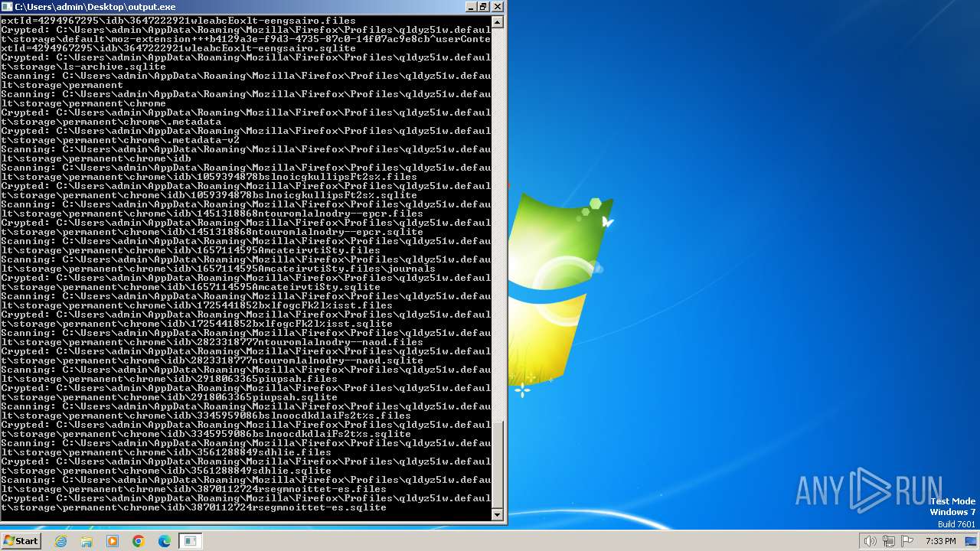
Task: Launch Google Chrome from taskbar
Action: pos(139,541)
